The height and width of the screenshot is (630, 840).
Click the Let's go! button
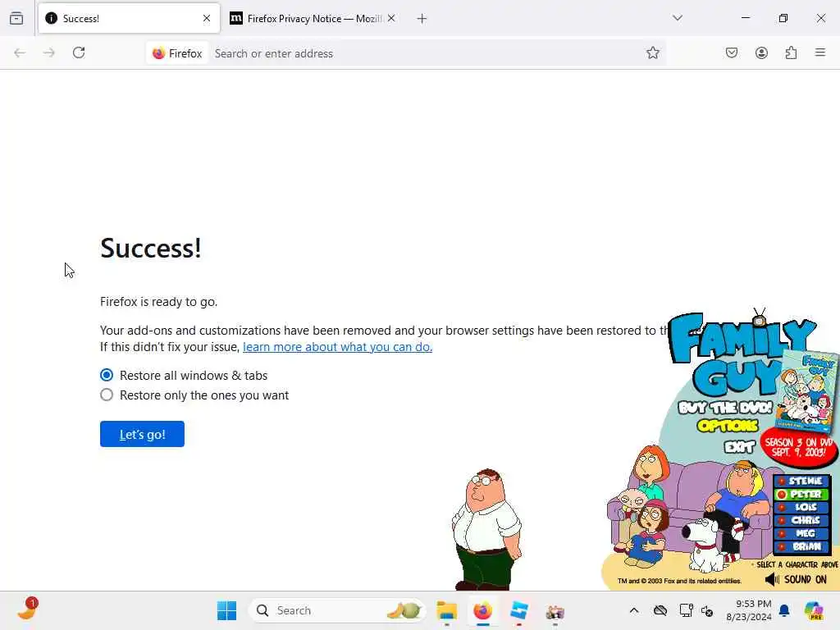tap(142, 434)
